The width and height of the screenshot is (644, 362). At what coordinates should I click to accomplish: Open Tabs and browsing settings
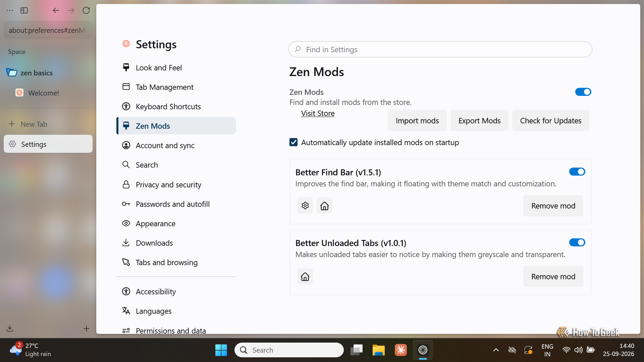(176, 262)
